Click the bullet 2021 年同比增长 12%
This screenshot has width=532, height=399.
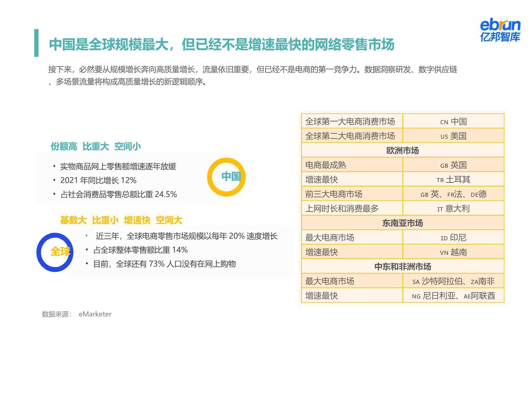pyautogui.click(x=98, y=180)
